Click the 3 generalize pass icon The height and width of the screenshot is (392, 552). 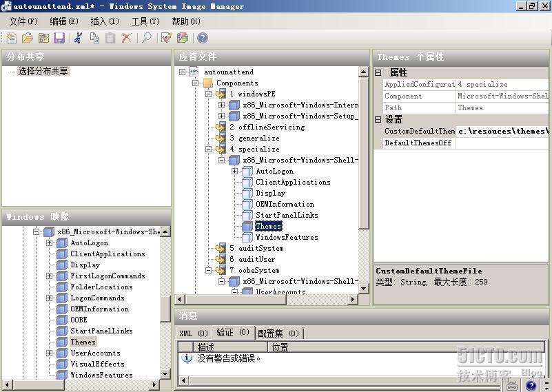[x=221, y=138]
